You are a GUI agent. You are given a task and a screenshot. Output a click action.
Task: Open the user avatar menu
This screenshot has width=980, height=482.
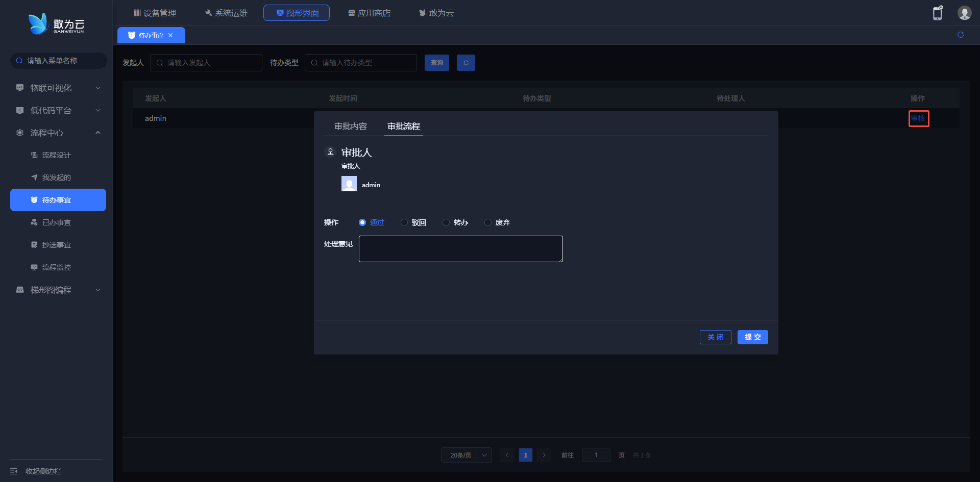[964, 13]
